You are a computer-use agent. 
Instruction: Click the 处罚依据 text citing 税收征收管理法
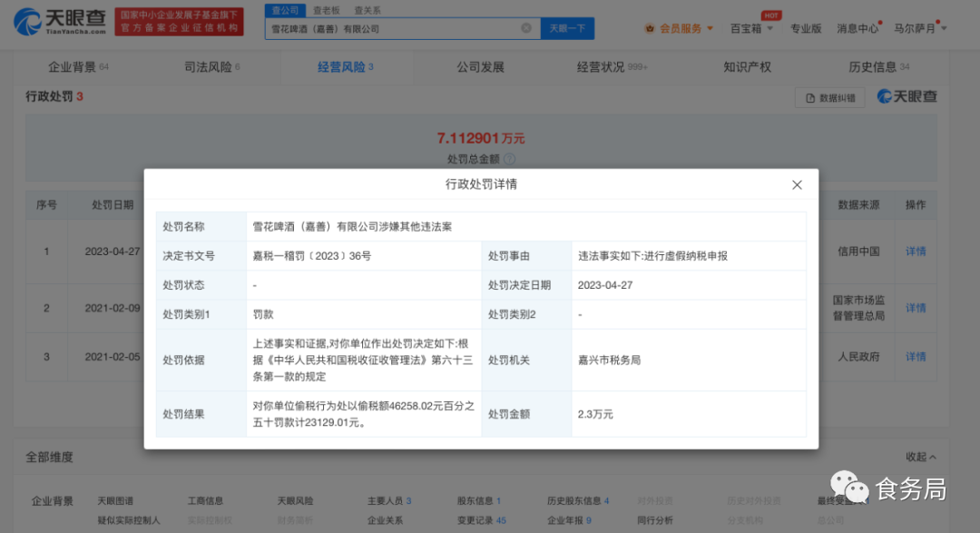tap(362, 360)
